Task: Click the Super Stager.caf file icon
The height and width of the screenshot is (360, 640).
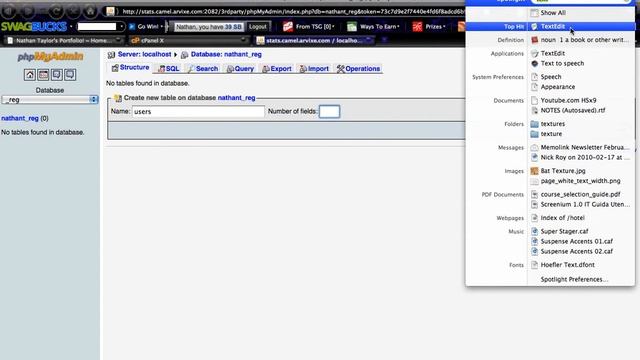Action: coord(534,231)
